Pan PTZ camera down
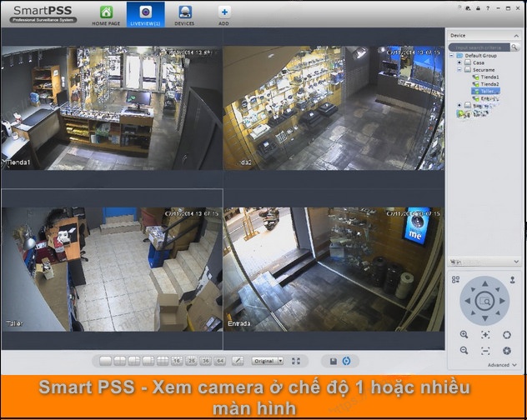527x420 pixels. click(x=484, y=317)
